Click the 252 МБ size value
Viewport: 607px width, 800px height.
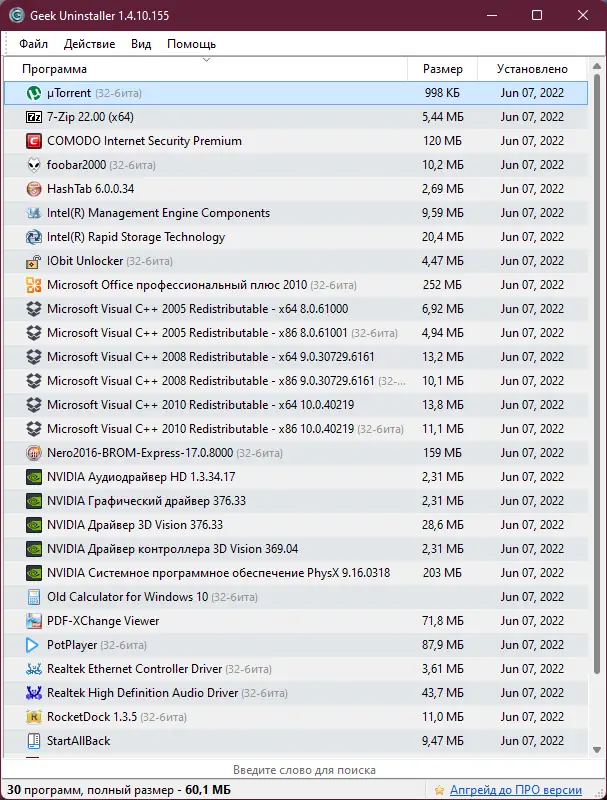tap(442, 285)
